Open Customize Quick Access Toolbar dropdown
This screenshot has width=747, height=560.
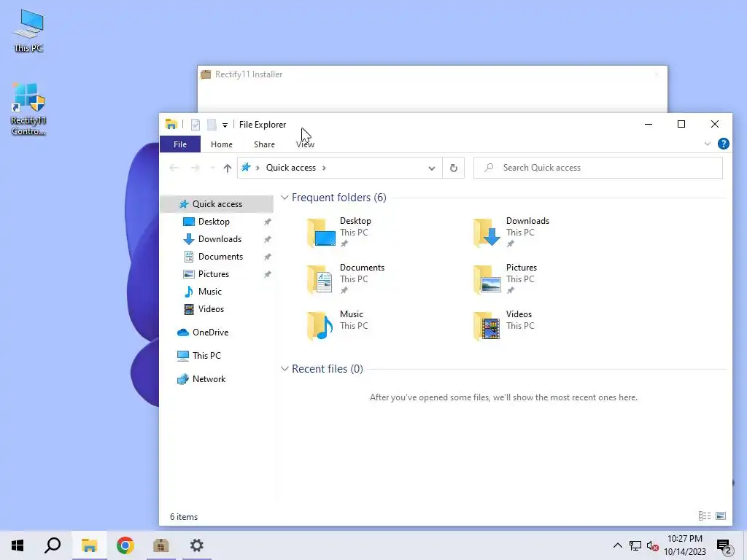(225, 125)
